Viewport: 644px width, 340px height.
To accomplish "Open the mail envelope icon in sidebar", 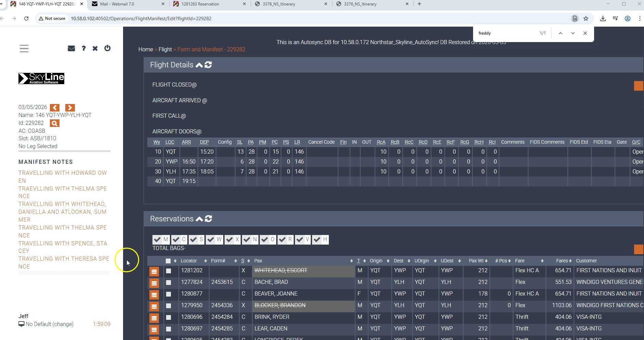I will tap(71, 49).
